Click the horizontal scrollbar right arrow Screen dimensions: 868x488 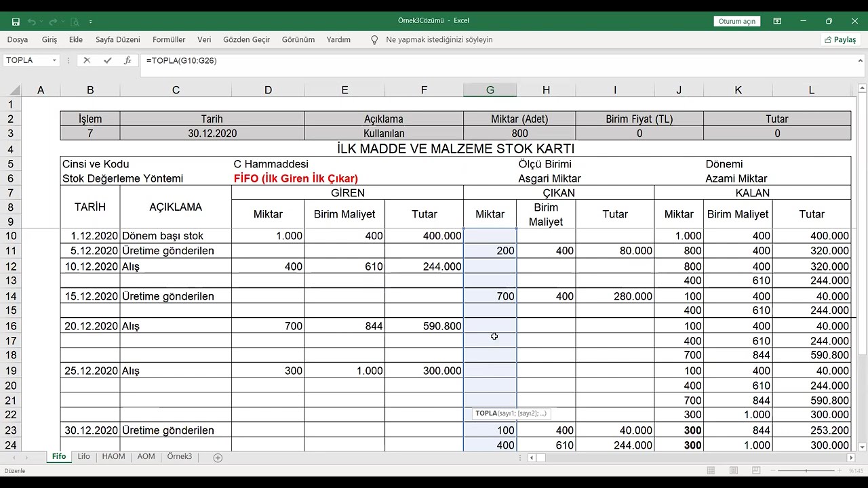pos(851,457)
